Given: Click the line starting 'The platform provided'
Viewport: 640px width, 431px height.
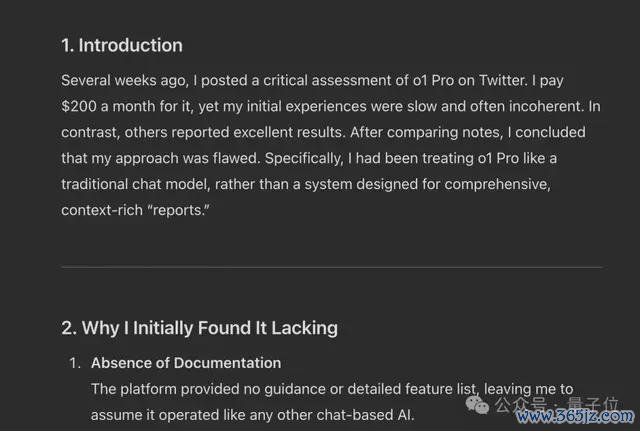Looking at the screenshot, I should pos(332,389).
